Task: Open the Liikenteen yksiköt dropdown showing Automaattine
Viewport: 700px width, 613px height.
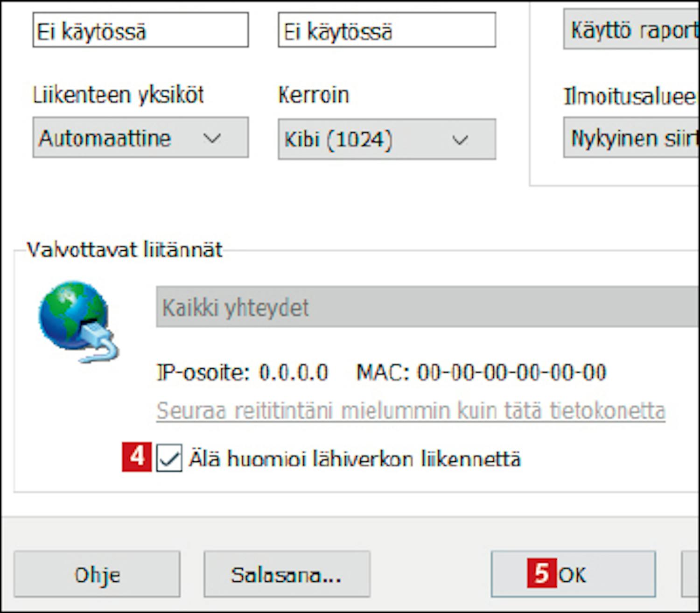Action: pos(140,138)
